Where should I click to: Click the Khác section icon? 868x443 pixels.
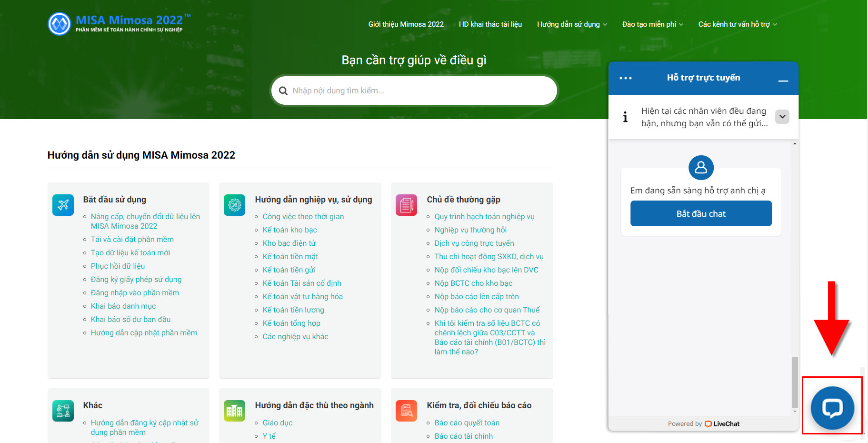pyautogui.click(x=63, y=411)
